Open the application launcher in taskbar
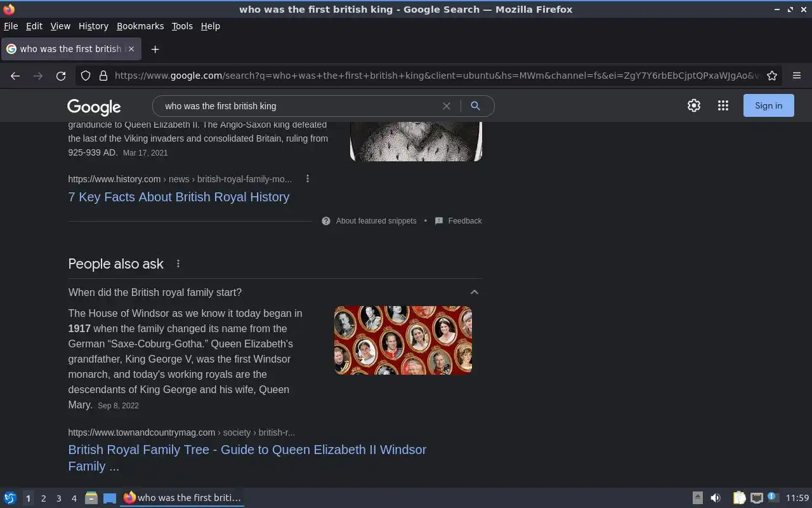Viewport: 812px width, 508px height. 10,498
